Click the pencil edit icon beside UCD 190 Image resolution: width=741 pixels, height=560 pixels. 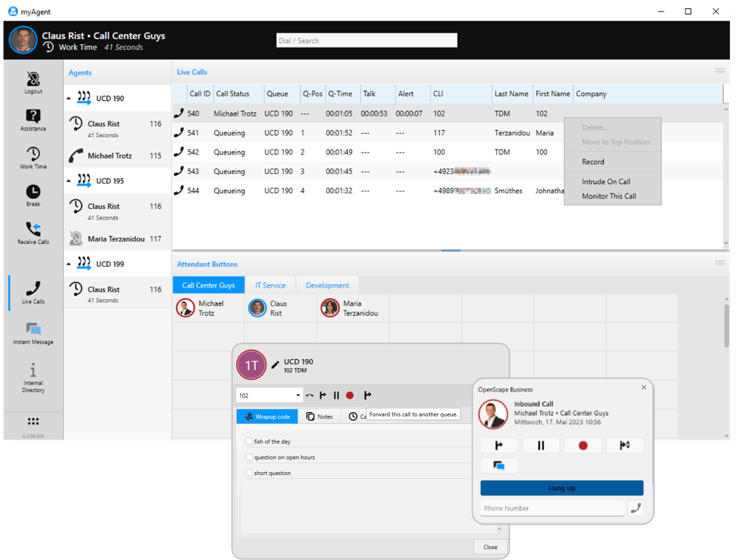click(x=275, y=365)
